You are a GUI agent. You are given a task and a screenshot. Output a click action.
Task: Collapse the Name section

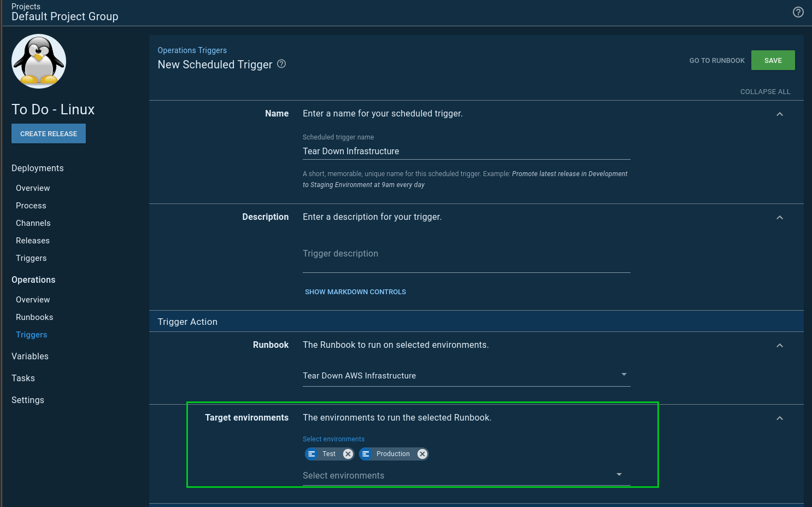coord(779,114)
